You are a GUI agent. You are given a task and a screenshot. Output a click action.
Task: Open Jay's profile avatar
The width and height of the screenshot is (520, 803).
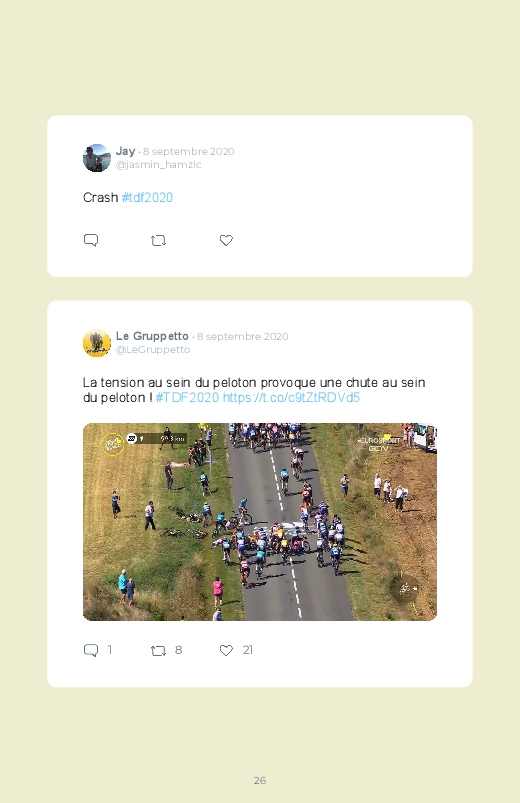click(x=97, y=158)
